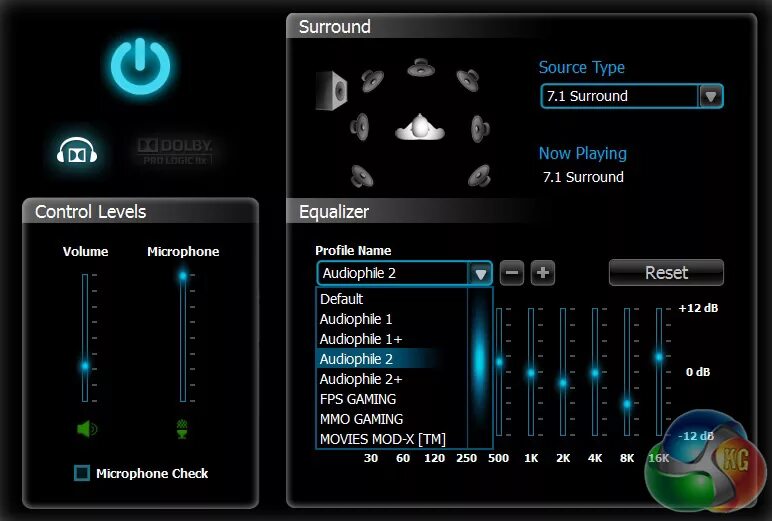Click the Volume slider handle
This screenshot has width=772, height=521.
coord(85,366)
